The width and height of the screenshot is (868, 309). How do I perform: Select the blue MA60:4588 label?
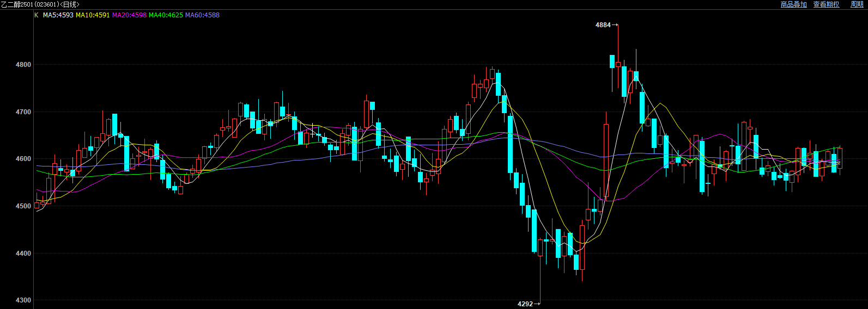[x=202, y=15]
